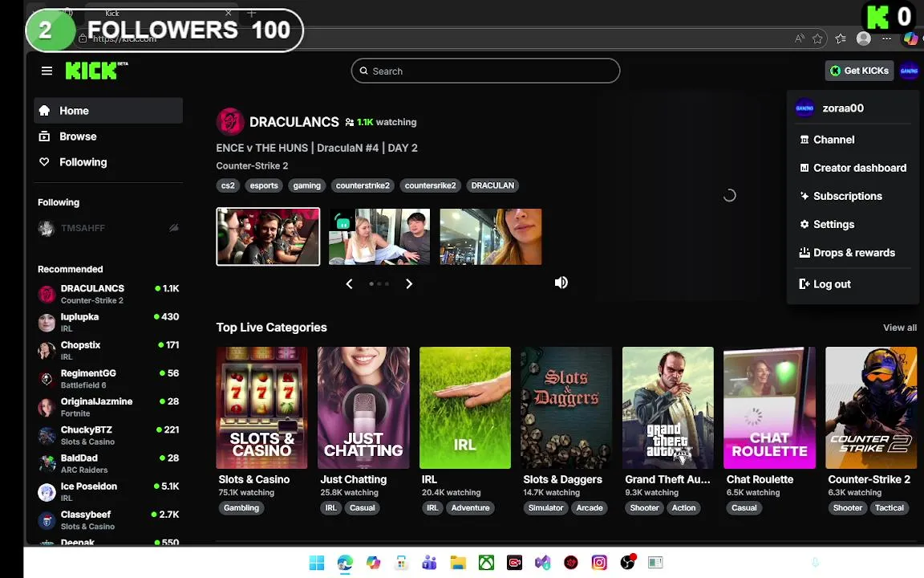Open the Counter-Strike 2 category card

tap(871, 408)
